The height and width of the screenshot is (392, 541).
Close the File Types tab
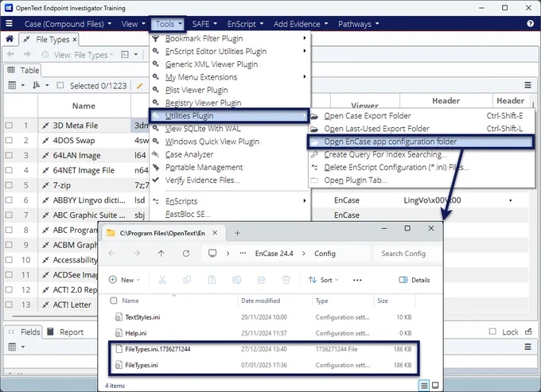[x=75, y=39]
